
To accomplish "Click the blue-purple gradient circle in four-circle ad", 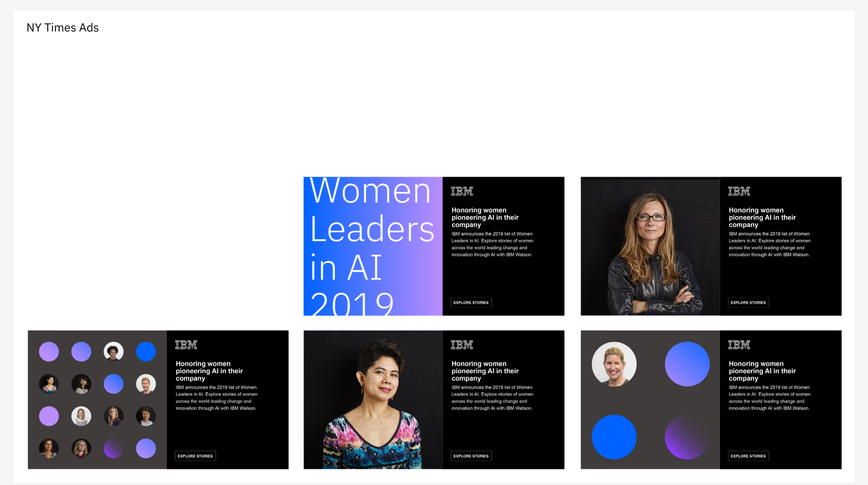I will [x=687, y=364].
